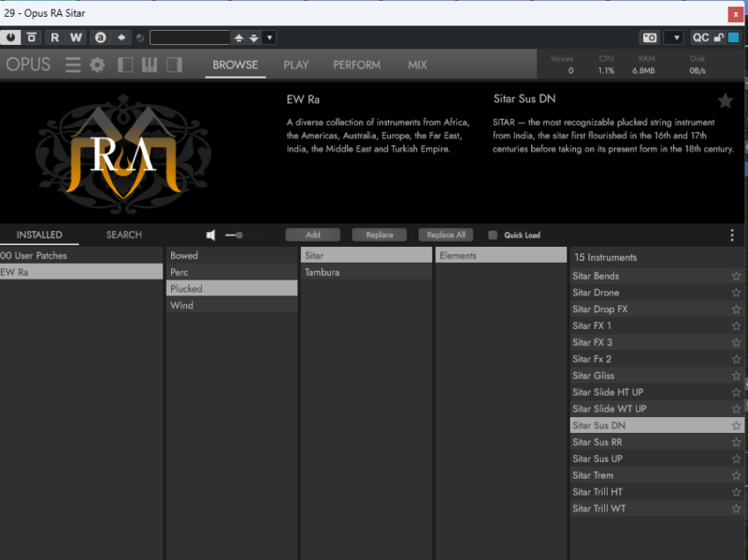Toggle the Read automation R button

click(x=54, y=37)
